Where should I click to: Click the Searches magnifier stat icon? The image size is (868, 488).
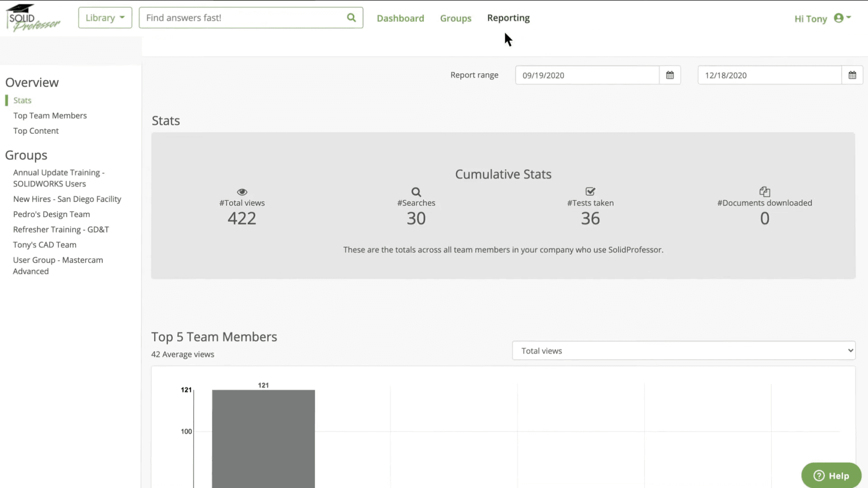click(416, 192)
